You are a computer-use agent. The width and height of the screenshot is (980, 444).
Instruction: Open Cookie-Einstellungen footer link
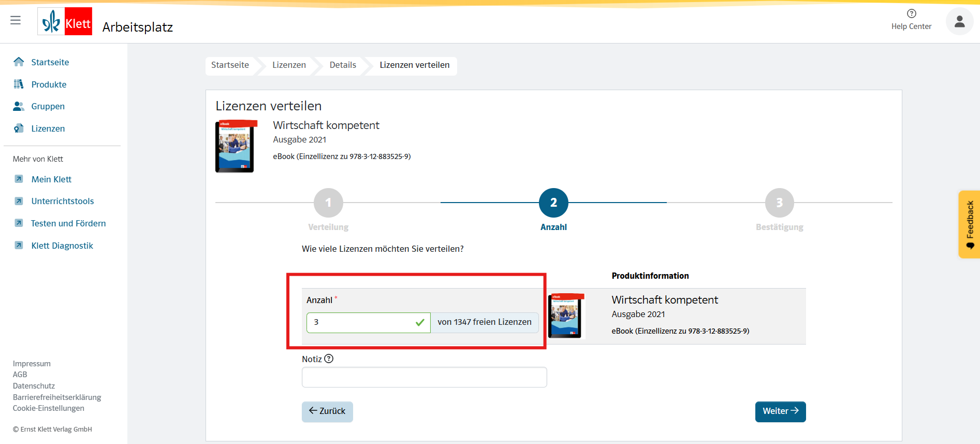pyautogui.click(x=49, y=408)
